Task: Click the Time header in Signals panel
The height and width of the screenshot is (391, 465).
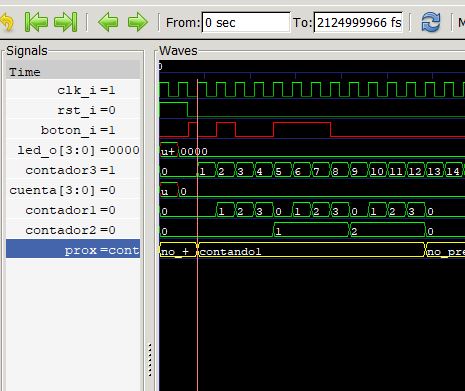Action: pyautogui.click(x=73, y=70)
